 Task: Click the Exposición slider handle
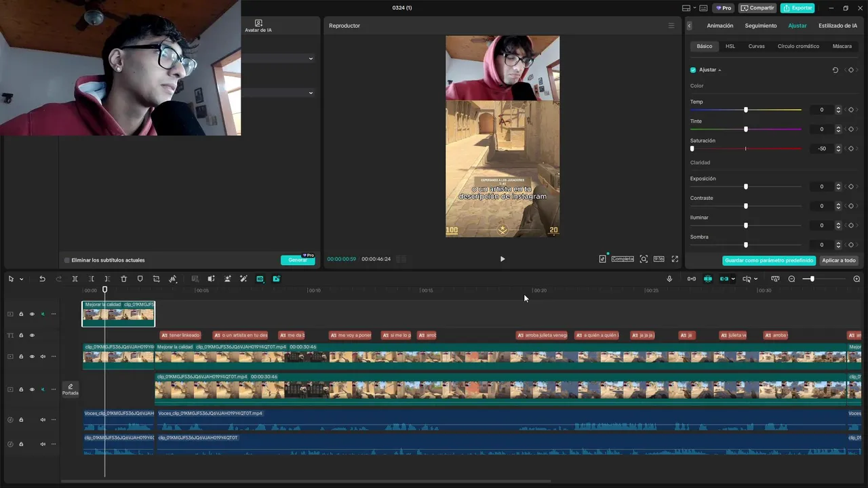[x=746, y=186]
